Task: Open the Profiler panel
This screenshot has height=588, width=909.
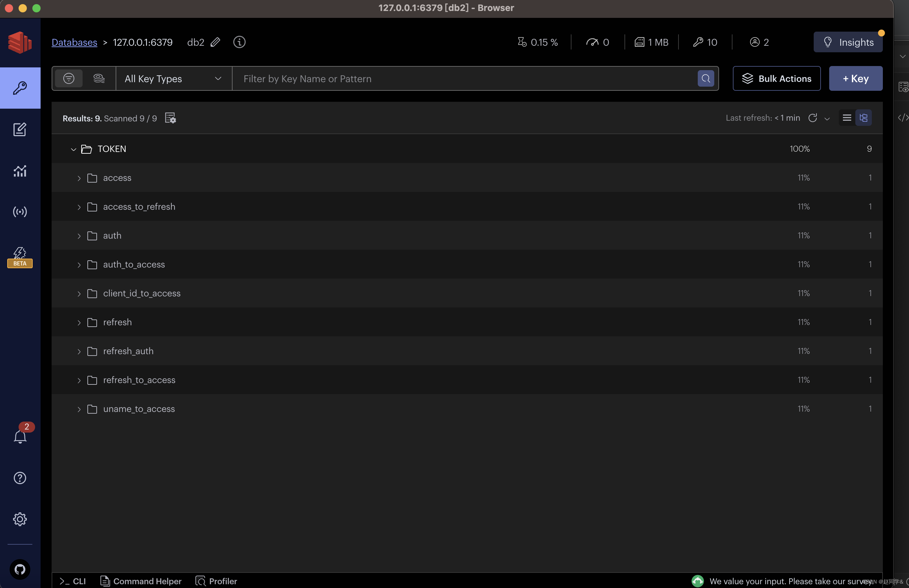Action: pyautogui.click(x=216, y=581)
